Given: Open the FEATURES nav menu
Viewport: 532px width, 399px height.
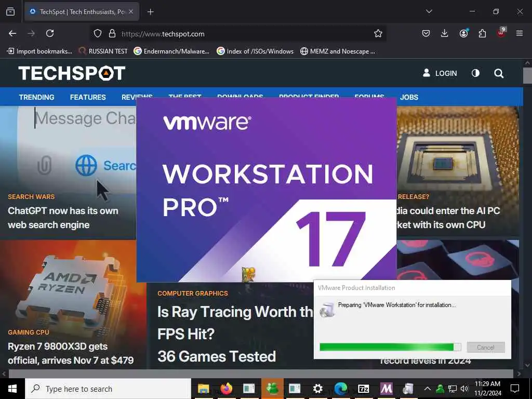Looking at the screenshot, I should coord(88,97).
